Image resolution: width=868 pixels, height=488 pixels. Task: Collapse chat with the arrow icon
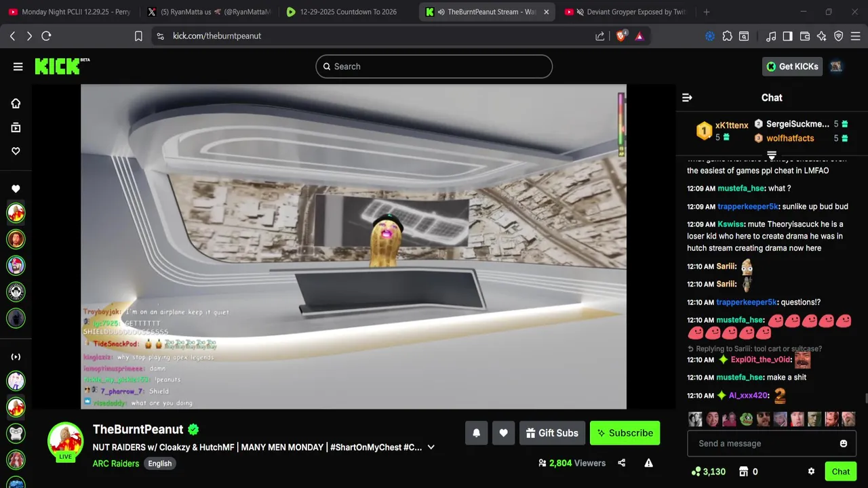click(x=687, y=98)
